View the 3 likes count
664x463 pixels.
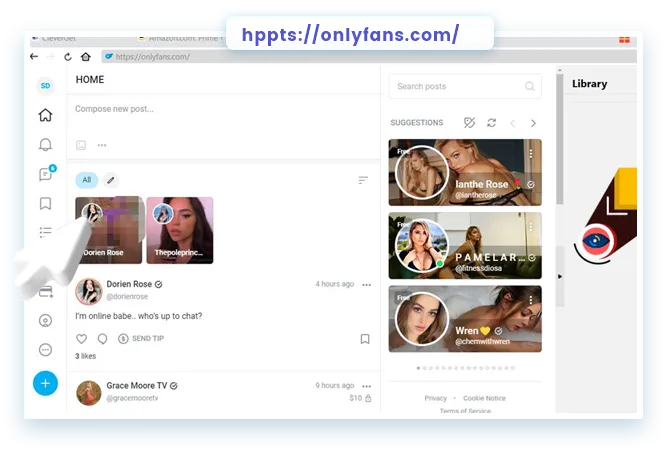coord(86,356)
